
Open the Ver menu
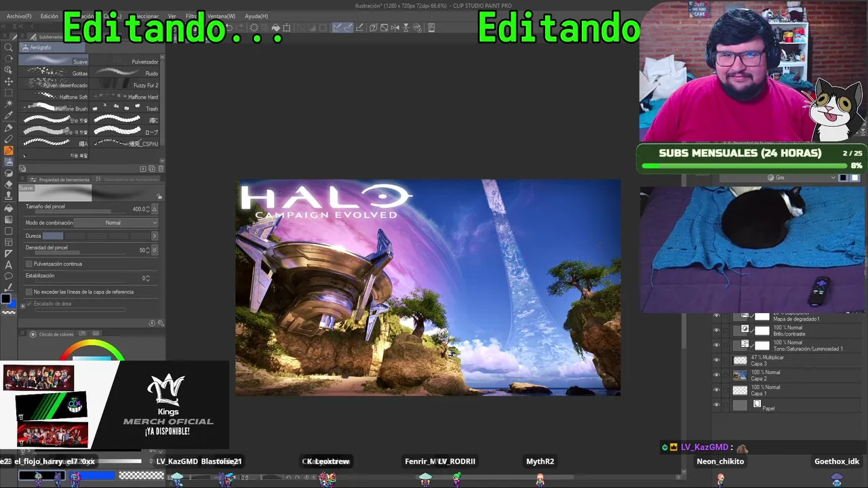172,16
